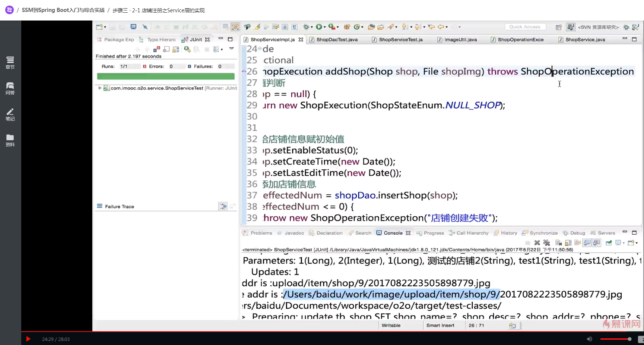Click the Open Type icon

click(x=371, y=27)
